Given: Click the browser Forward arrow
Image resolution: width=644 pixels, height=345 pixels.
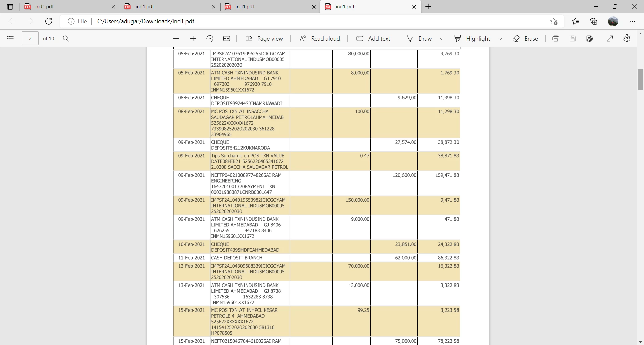Looking at the screenshot, I should point(30,21).
